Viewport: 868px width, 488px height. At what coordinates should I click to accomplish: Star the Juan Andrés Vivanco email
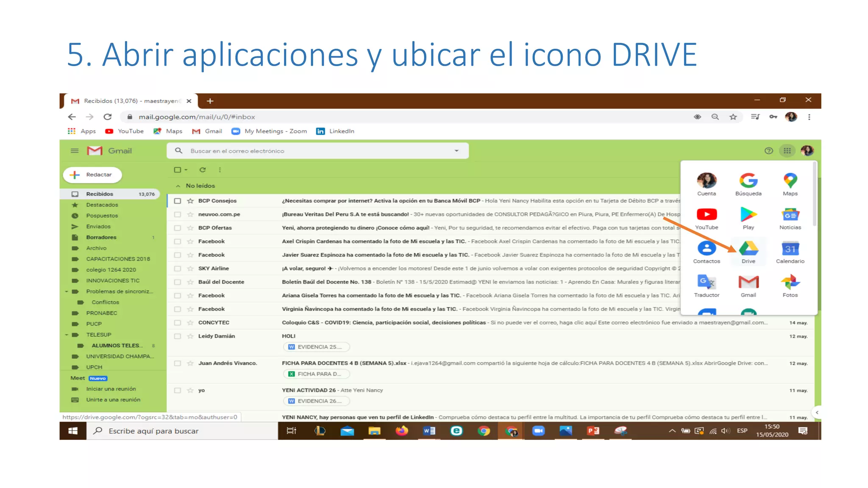pos(190,363)
